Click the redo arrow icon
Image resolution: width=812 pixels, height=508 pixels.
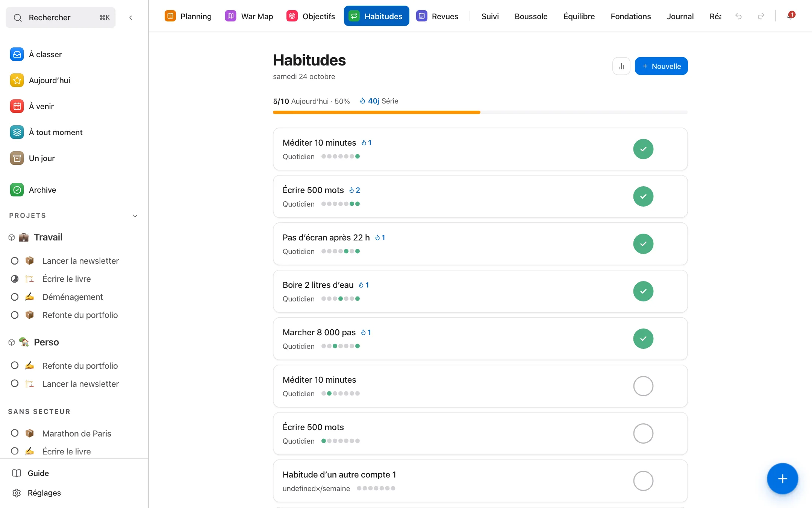coord(761,16)
